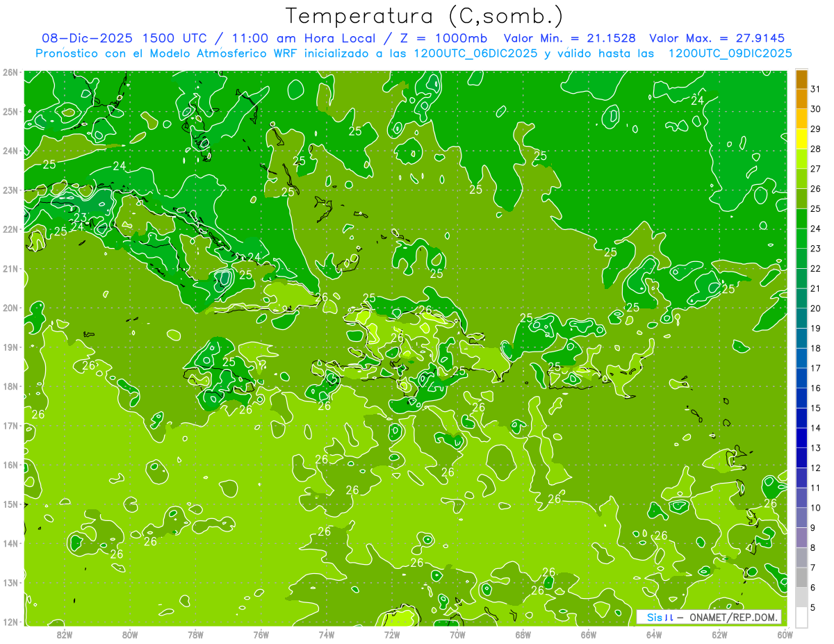
Task: Click latitude axis label 26N
Action: coord(10,72)
